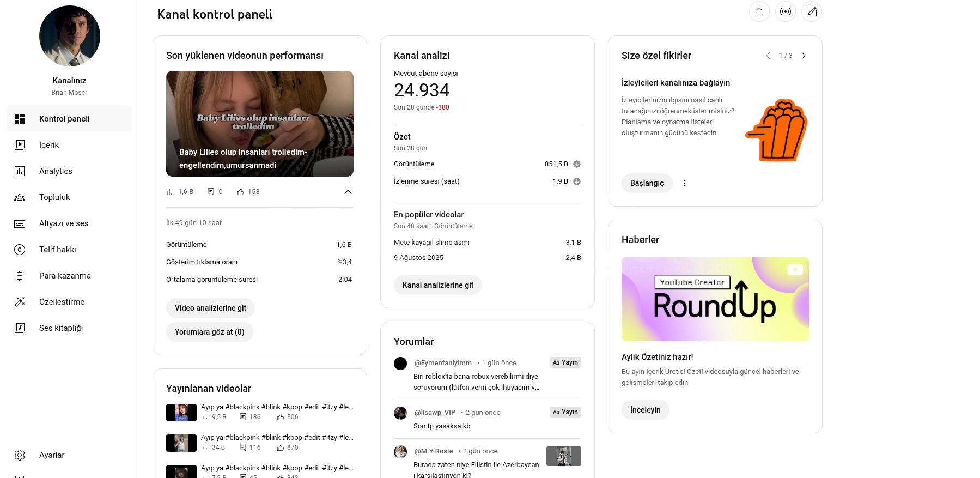
Task: Click the Telif hakkı copyright icon
Action: [20, 250]
